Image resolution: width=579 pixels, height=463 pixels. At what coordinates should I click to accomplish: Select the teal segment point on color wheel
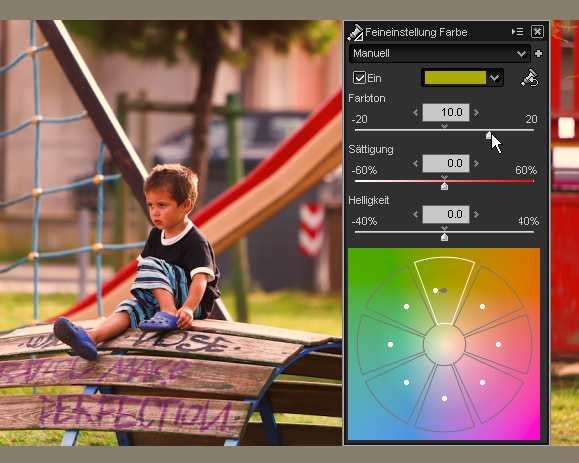tap(390, 344)
